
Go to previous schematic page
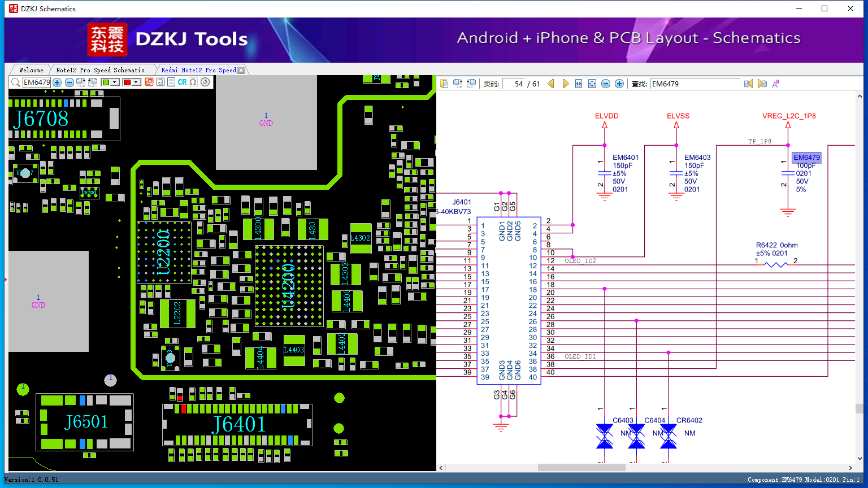(x=551, y=84)
